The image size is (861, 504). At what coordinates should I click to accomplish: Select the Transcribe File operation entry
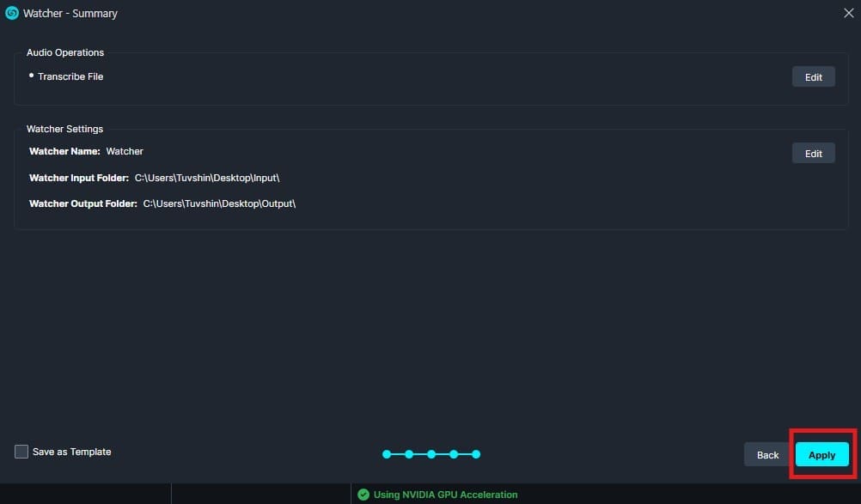tap(70, 76)
